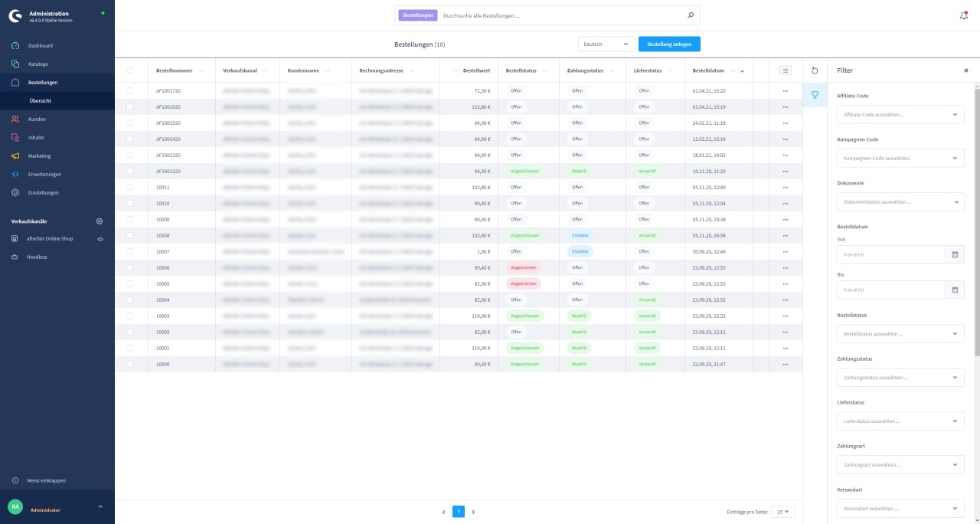Open Versandart auswählen dropdown
The height and width of the screenshot is (524, 980).
tap(900, 508)
